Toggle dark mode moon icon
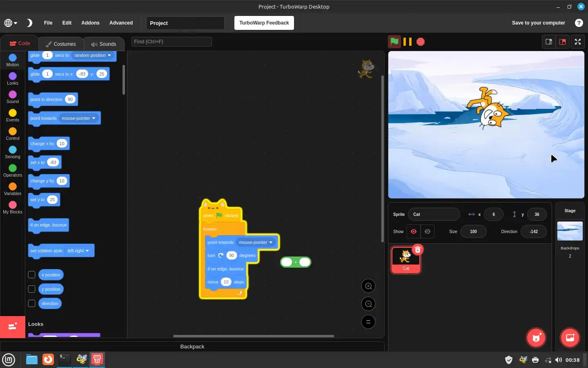The height and width of the screenshot is (368, 588). [x=29, y=23]
